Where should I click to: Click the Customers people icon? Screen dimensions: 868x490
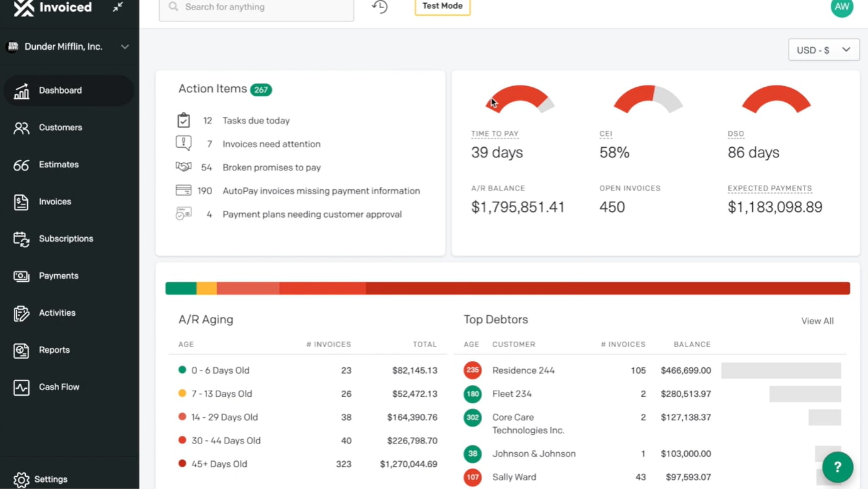(21, 128)
